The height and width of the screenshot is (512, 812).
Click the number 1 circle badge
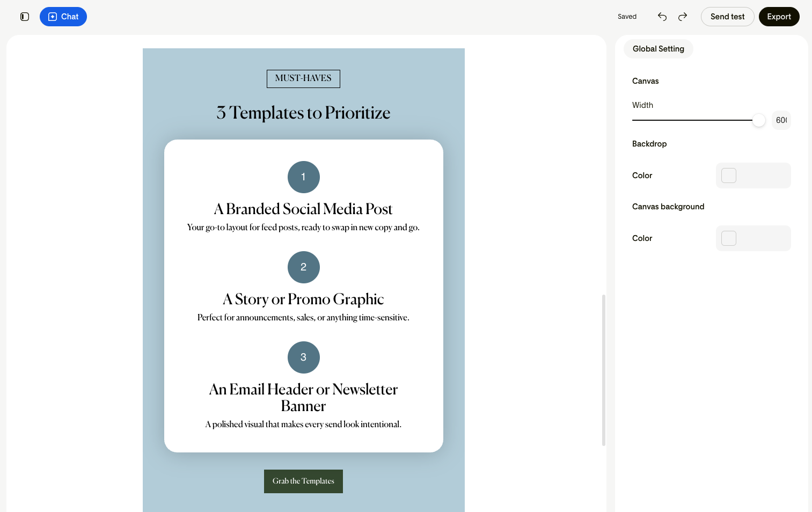point(304,177)
